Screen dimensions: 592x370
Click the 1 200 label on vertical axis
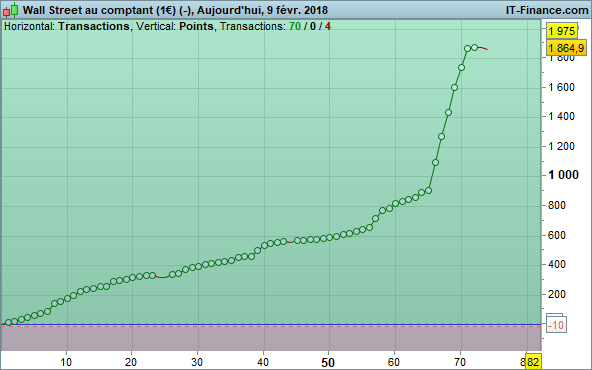point(561,146)
